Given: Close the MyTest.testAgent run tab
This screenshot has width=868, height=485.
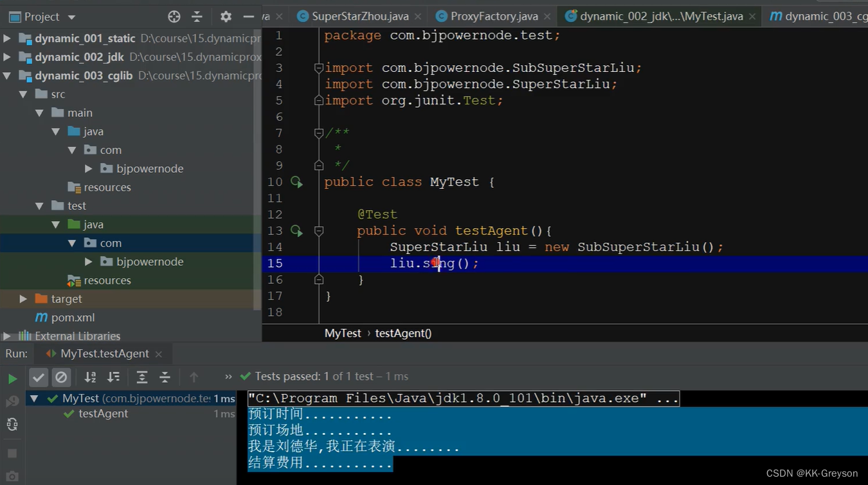Looking at the screenshot, I should pyautogui.click(x=159, y=354).
